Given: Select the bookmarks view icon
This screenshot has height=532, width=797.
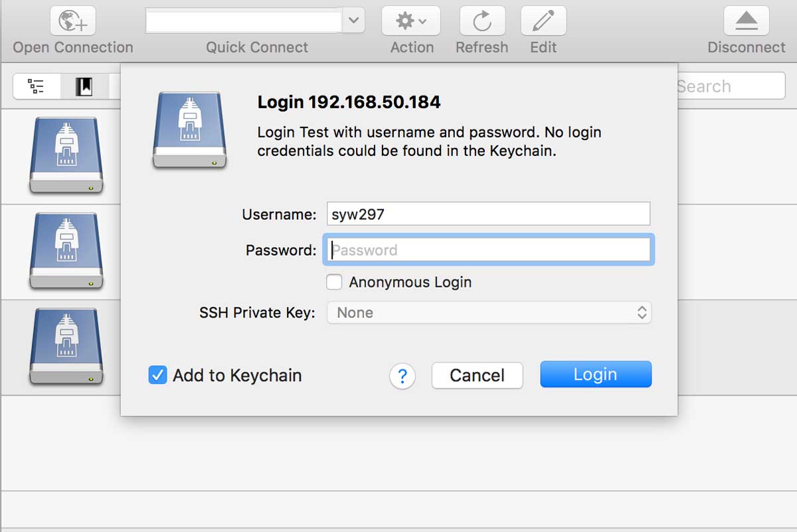Looking at the screenshot, I should [84, 86].
